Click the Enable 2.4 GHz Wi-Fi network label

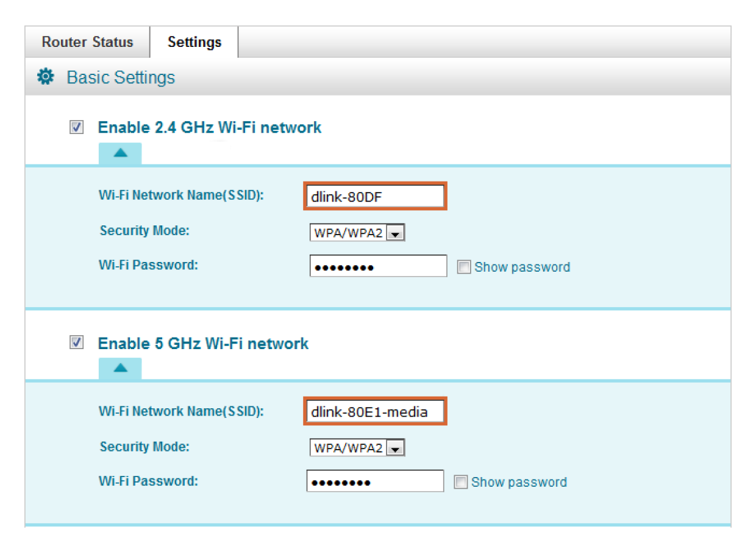[x=209, y=127]
